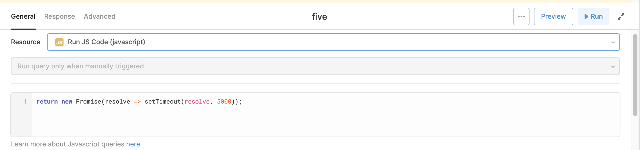Click chevron on manual trigger dropdown
The height and width of the screenshot is (150, 644).
[x=613, y=66]
